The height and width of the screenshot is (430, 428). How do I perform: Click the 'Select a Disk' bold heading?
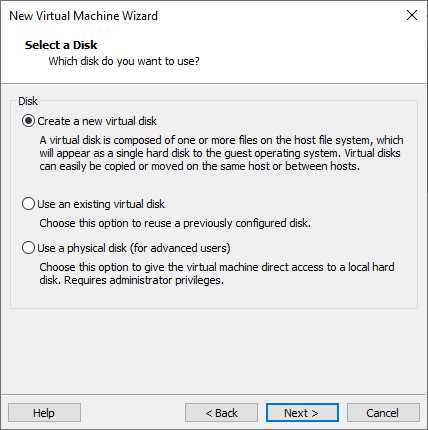tap(61, 45)
